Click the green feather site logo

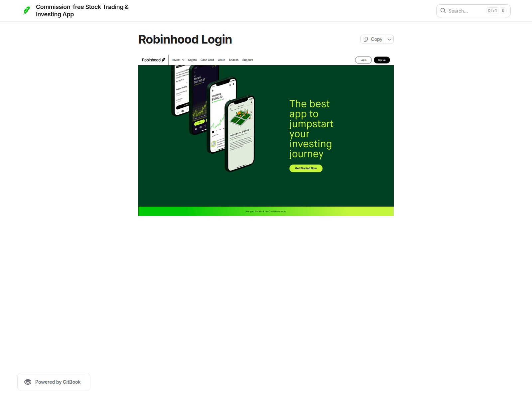[x=27, y=11]
